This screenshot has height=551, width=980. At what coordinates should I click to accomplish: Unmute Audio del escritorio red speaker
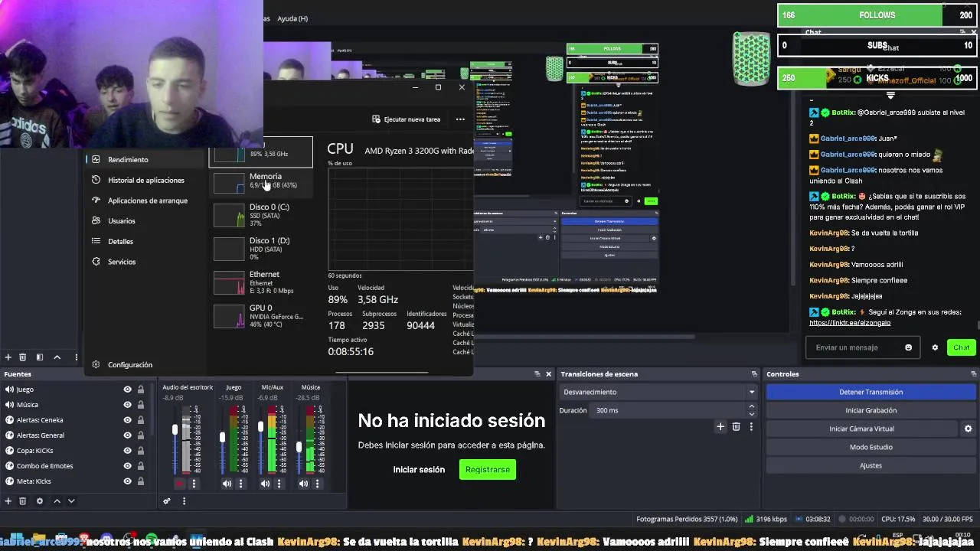pos(180,484)
